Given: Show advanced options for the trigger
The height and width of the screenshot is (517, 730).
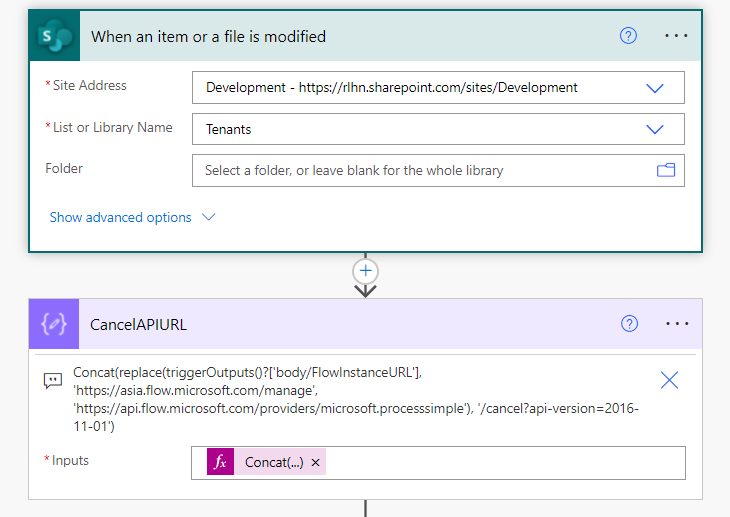Looking at the screenshot, I should click(x=132, y=217).
